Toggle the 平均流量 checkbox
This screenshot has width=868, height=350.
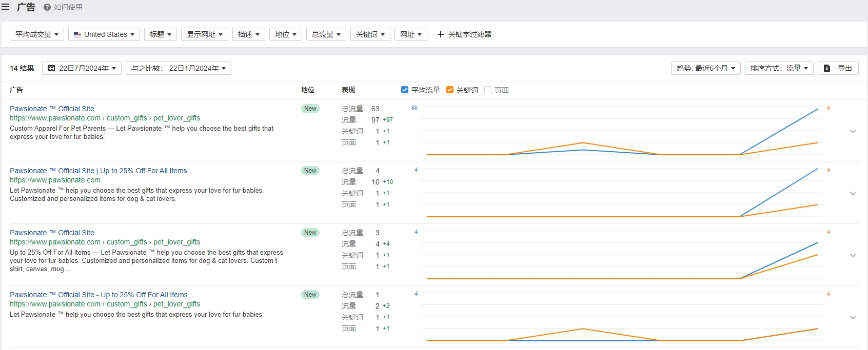[405, 90]
